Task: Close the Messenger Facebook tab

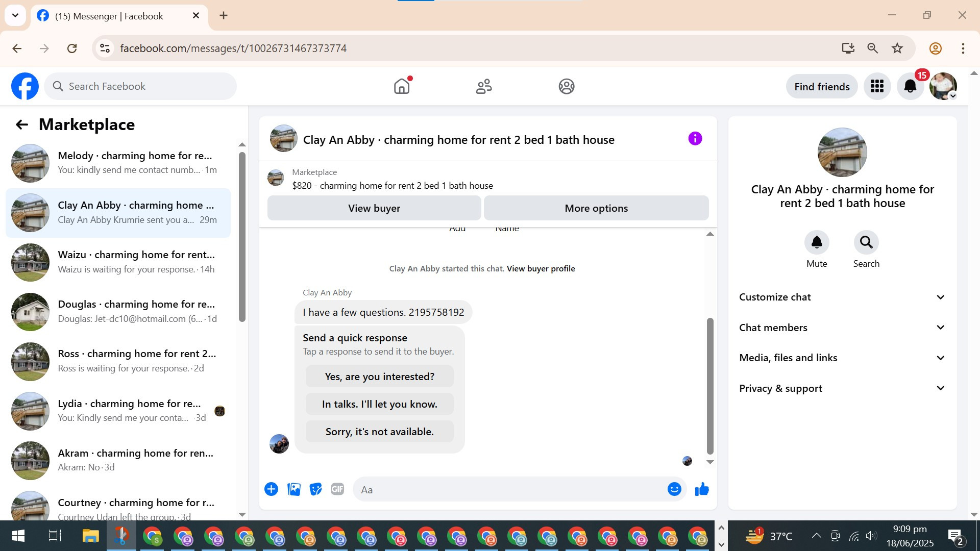Action: 196,16
